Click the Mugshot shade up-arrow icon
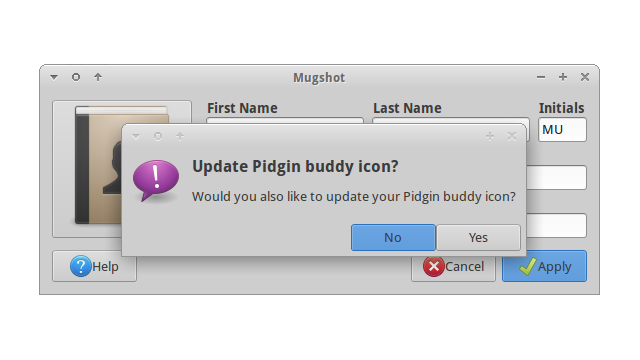Screen dimensions: 640x360 tap(98, 77)
